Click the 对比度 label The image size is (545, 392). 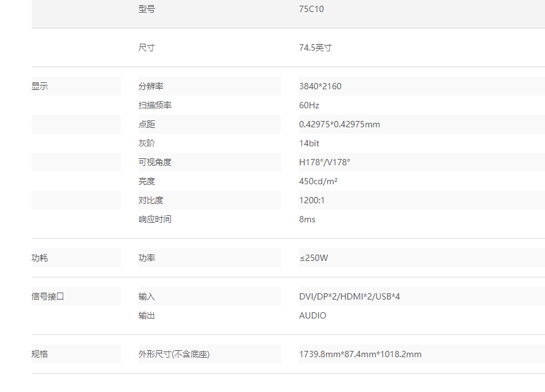click(x=151, y=200)
